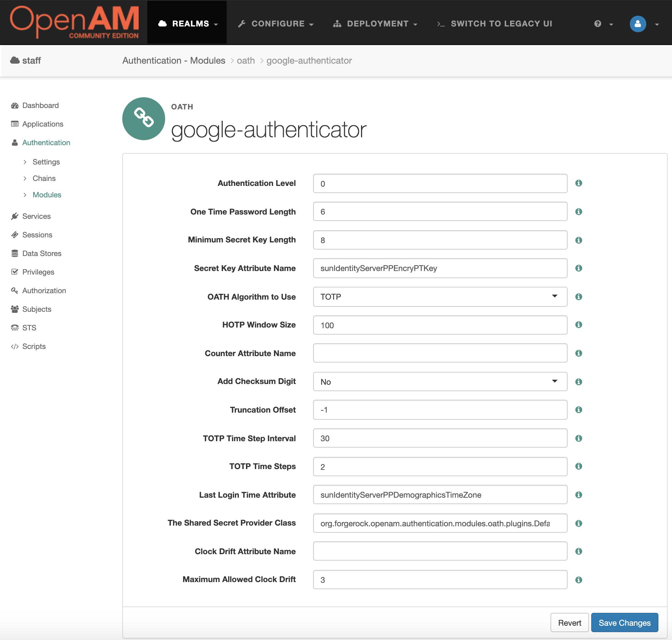The width and height of the screenshot is (672, 640).
Task: Open Data Stores in the sidebar
Action: [x=36, y=253]
